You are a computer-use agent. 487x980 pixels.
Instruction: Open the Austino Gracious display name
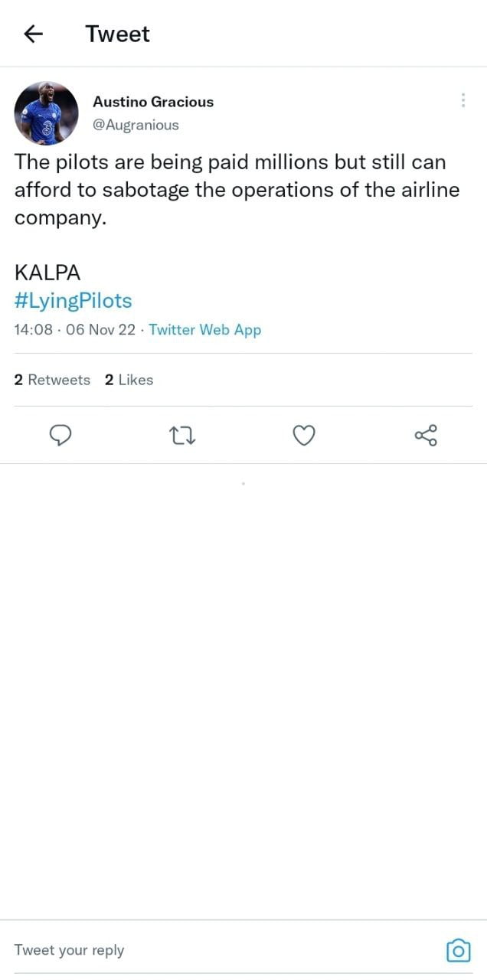click(153, 102)
